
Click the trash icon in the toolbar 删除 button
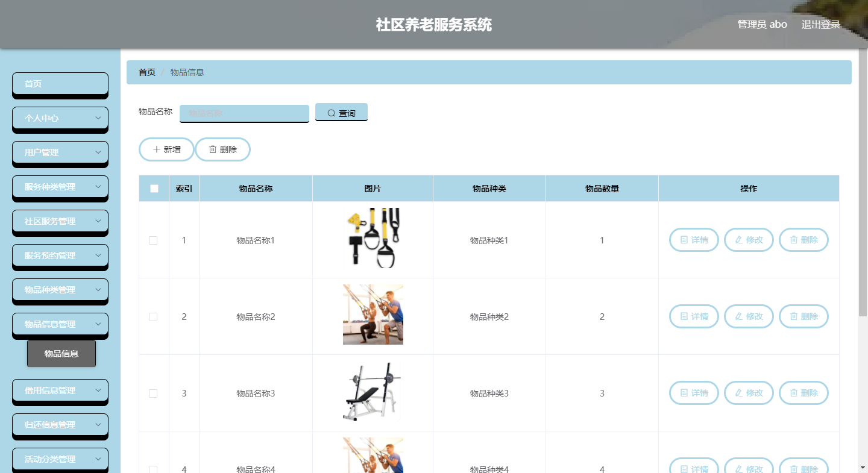coord(212,149)
